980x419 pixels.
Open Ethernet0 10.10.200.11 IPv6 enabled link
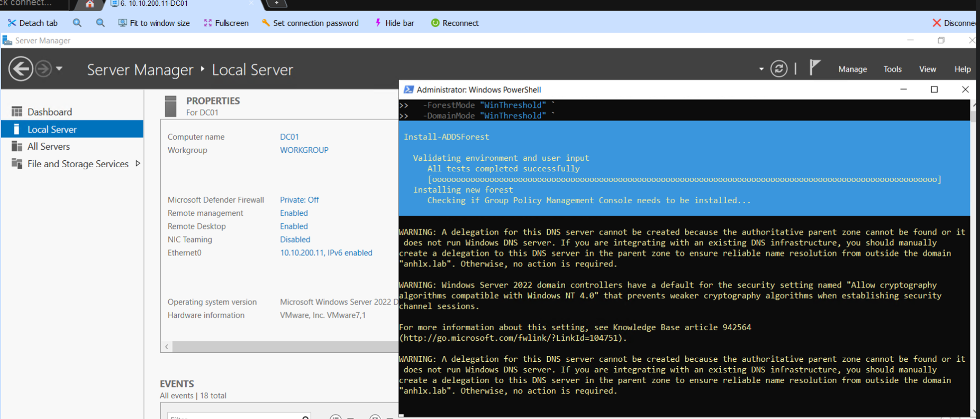pos(326,253)
